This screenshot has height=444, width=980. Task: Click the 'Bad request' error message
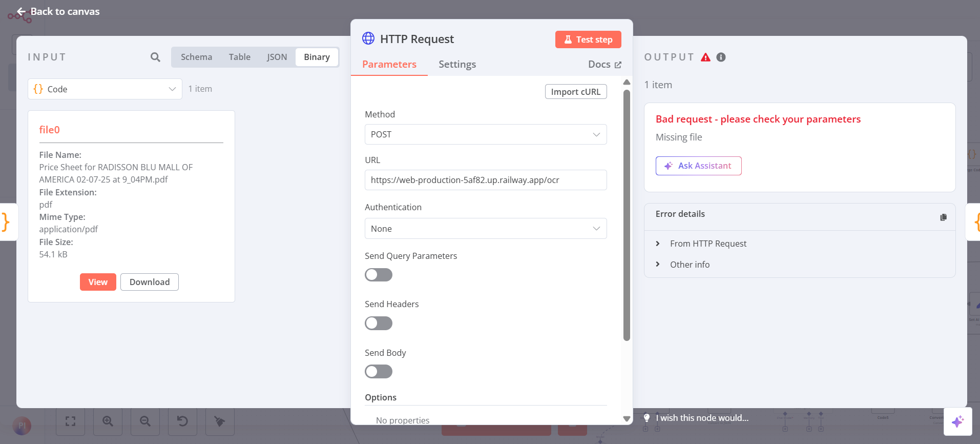(758, 119)
